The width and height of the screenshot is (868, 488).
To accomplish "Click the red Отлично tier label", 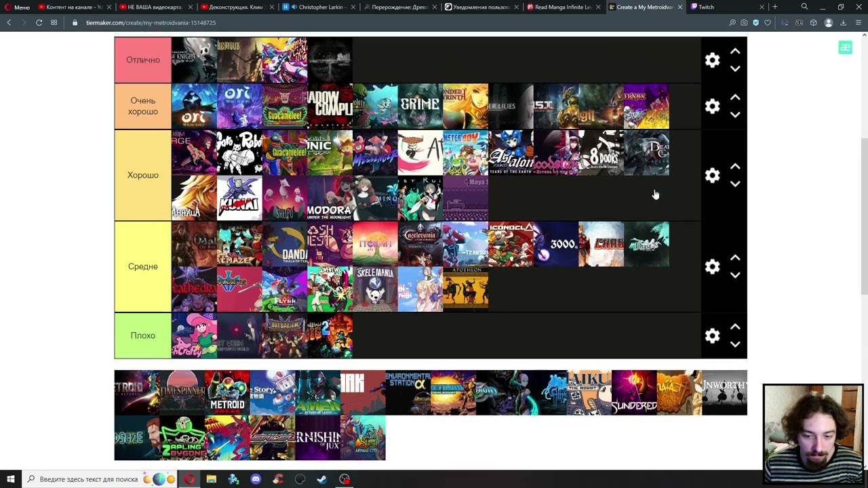I will [x=143, y=60].
